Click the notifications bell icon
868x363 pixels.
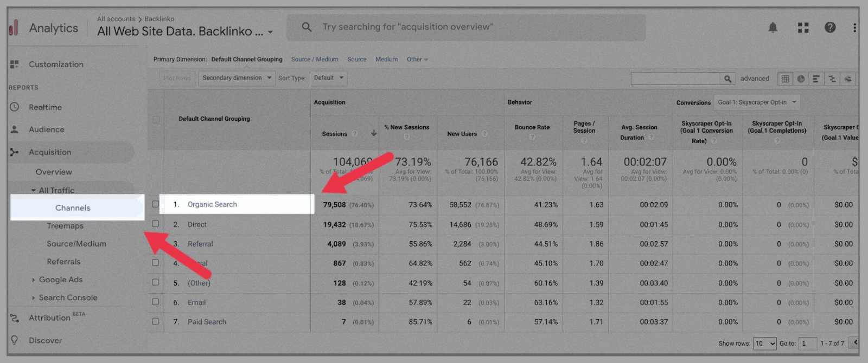[x=773, y=28]
